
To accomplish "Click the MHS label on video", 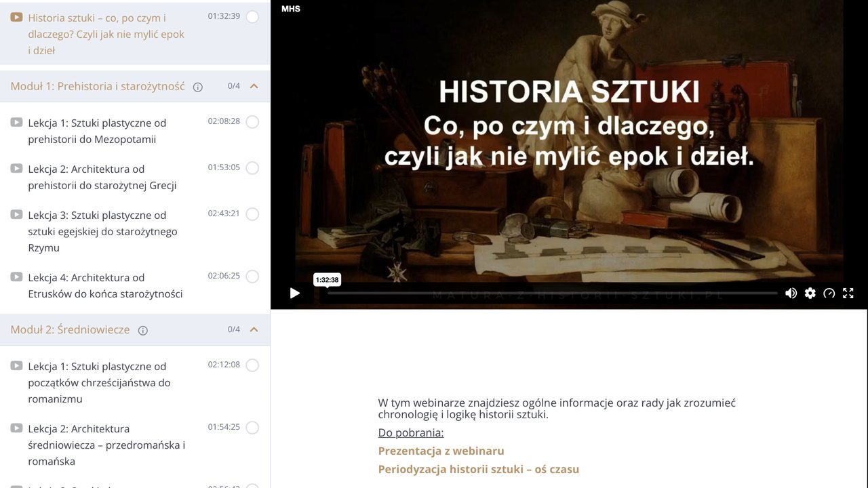I will (291, 9).
